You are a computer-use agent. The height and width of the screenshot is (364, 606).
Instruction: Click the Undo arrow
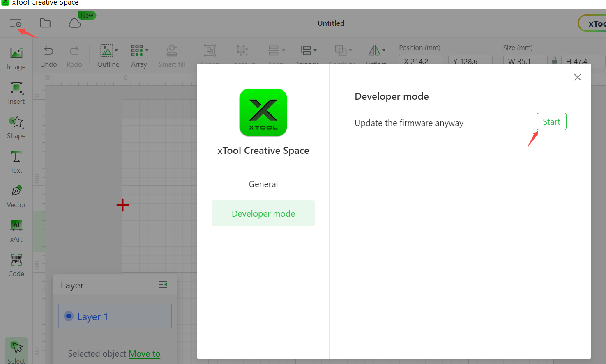coord(48,50)
